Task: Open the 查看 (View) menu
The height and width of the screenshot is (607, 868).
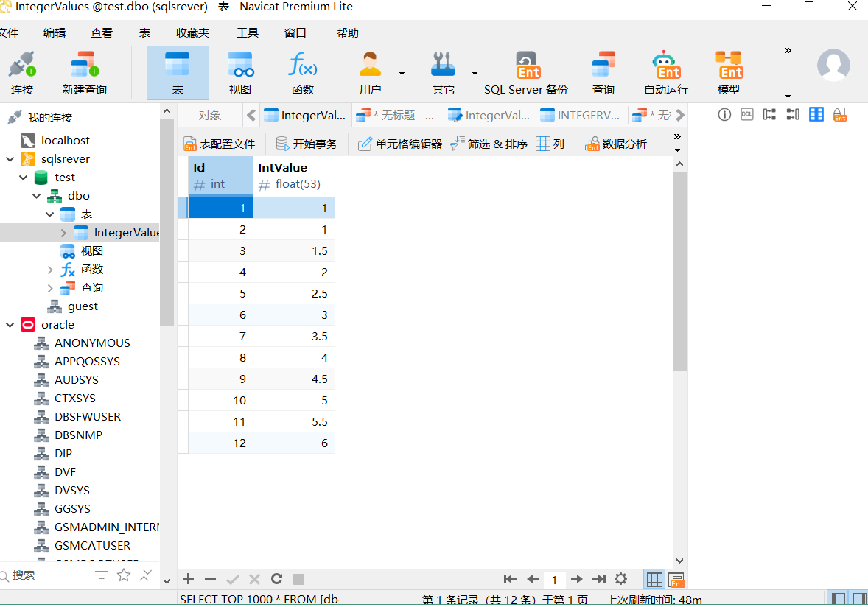Action: [x=101, y=32]
